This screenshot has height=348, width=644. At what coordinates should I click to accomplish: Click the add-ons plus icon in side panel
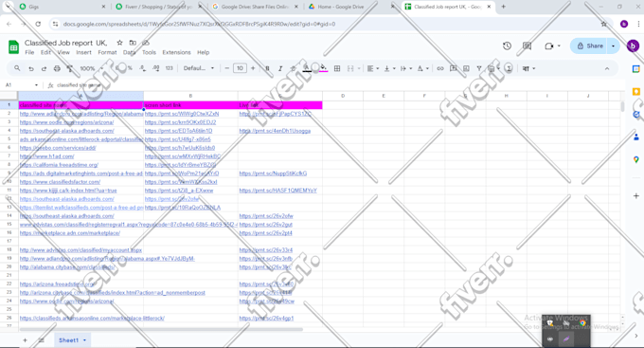636,195
